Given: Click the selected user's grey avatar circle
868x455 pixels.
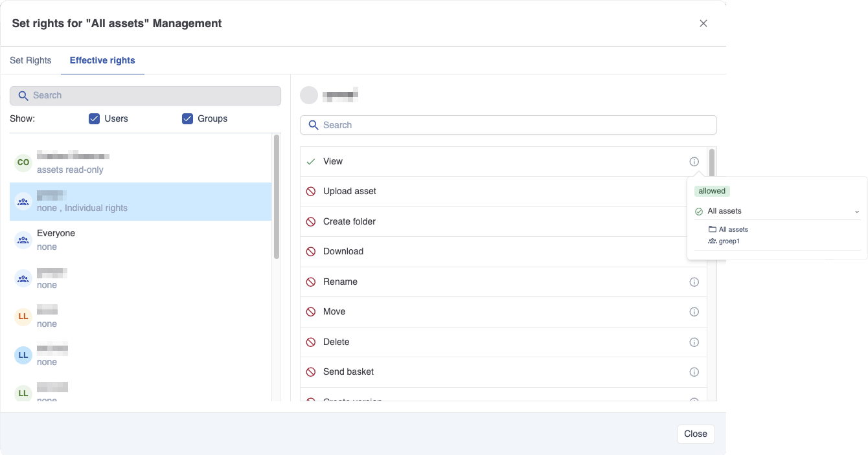Looking at the screenshot, I should (309, 96).
